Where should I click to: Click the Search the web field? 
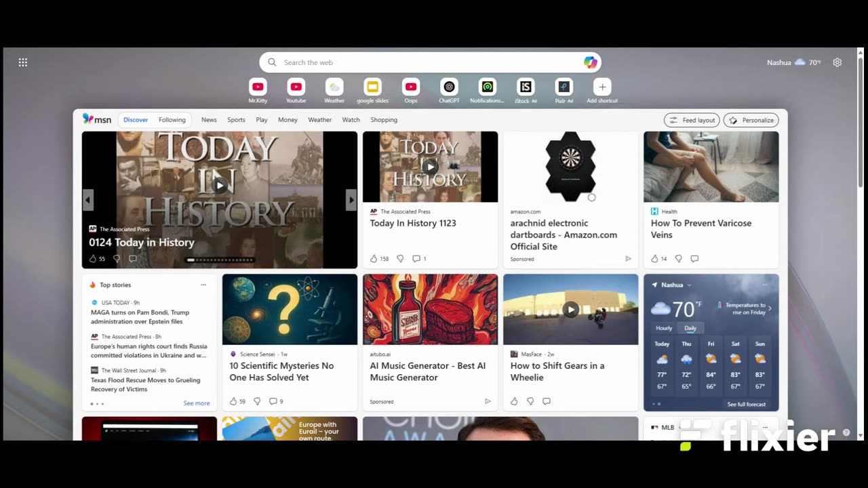(x=430, y=62)
